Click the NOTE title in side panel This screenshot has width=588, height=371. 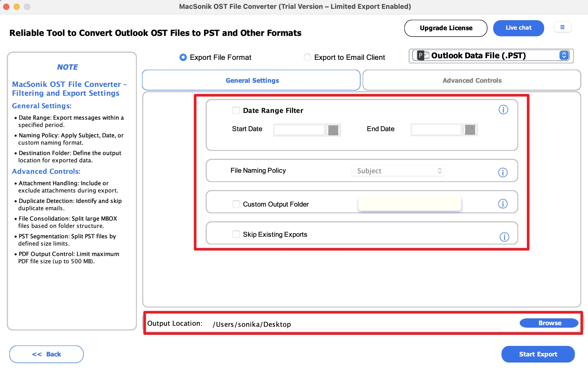tap(67, 67)
